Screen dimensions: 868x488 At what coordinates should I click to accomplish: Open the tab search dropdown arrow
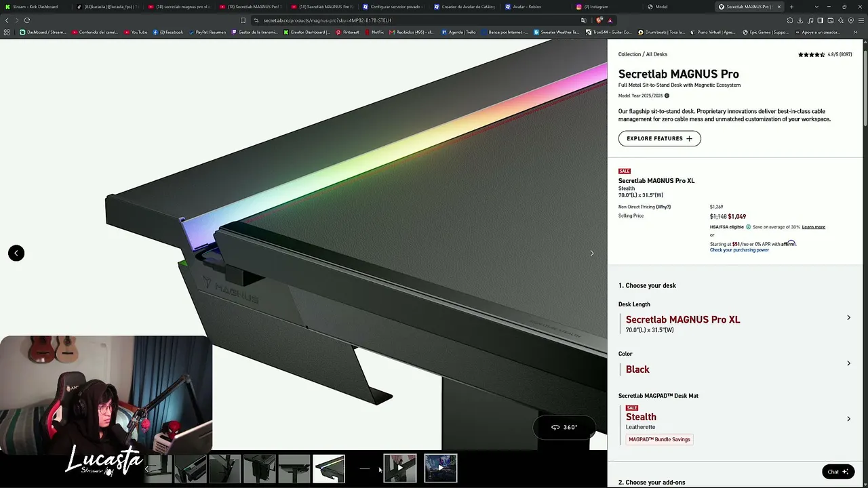coord(818,7)
